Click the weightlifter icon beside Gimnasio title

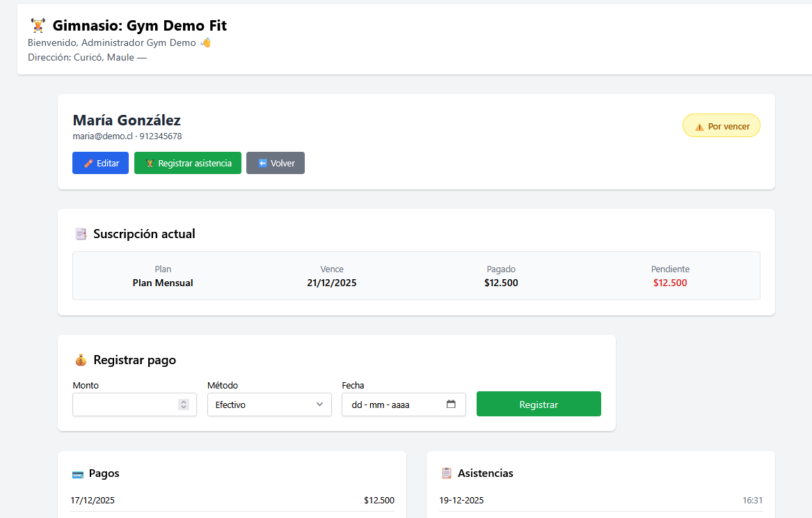[x=38, y=26]
